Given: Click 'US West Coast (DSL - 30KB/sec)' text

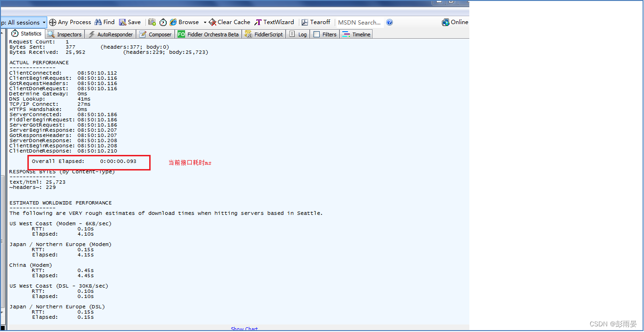Looking at the screenshot, I should [59, 286].
